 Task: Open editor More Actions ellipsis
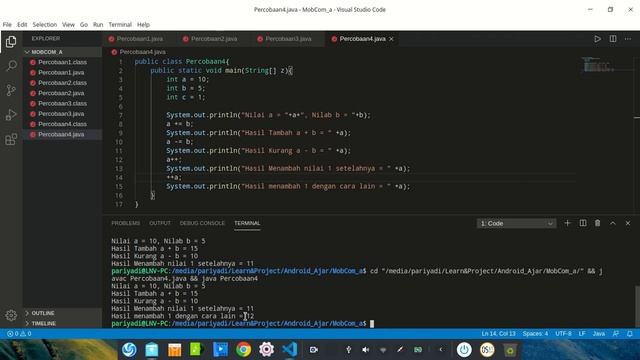click(x=628, y=39)
